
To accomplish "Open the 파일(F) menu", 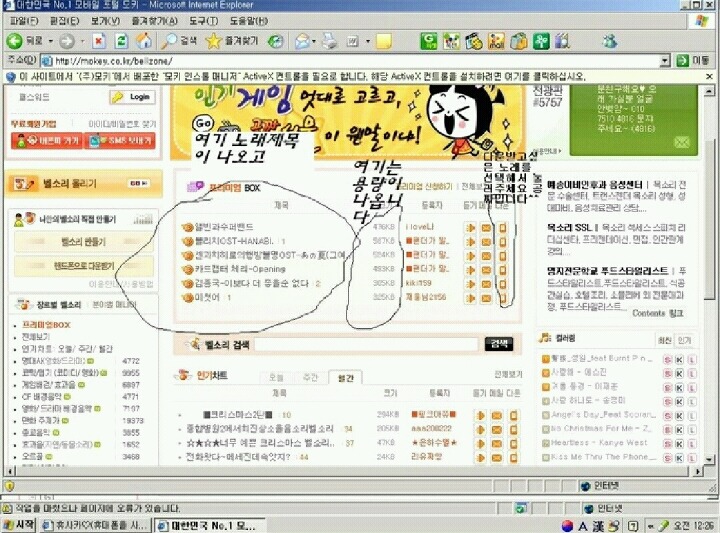I will pyautogui.click(x=24, y=21).
